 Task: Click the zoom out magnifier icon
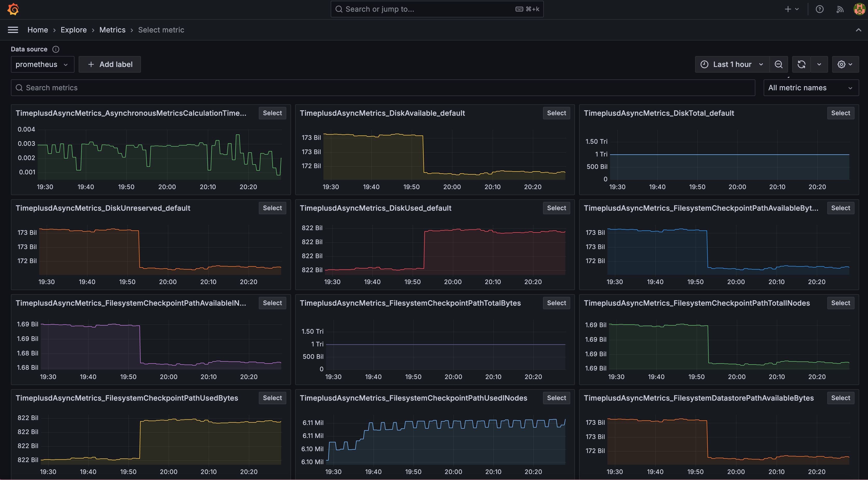tap(779, 64)
